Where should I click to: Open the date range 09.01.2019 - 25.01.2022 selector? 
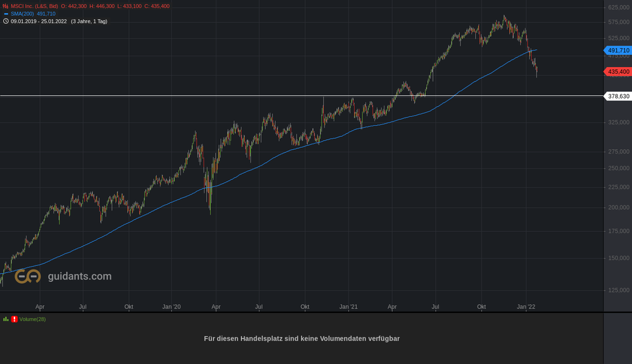(x=40, y=20)
